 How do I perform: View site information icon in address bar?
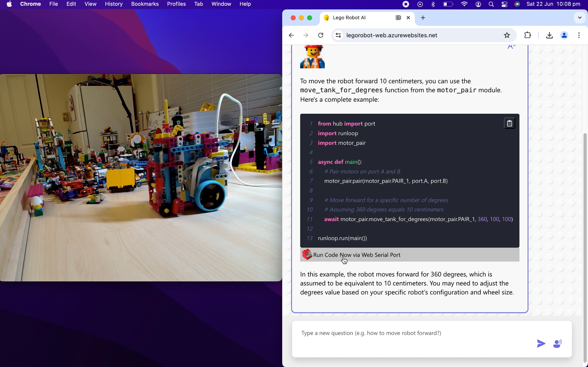point(338,35)
